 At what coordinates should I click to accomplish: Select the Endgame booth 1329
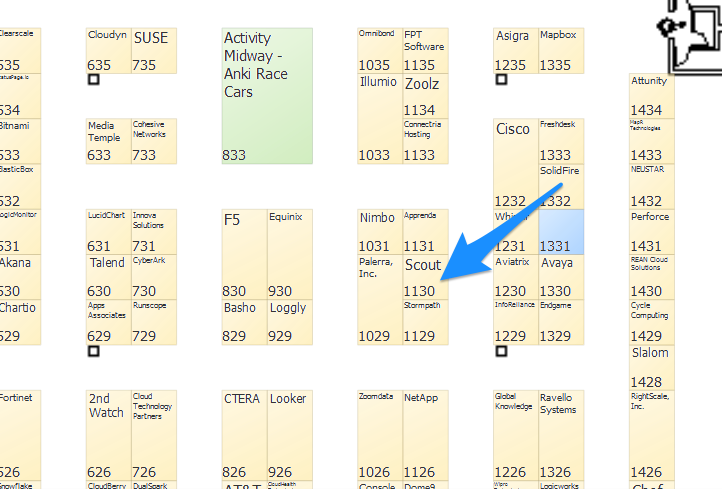click(x=561, y=322)
